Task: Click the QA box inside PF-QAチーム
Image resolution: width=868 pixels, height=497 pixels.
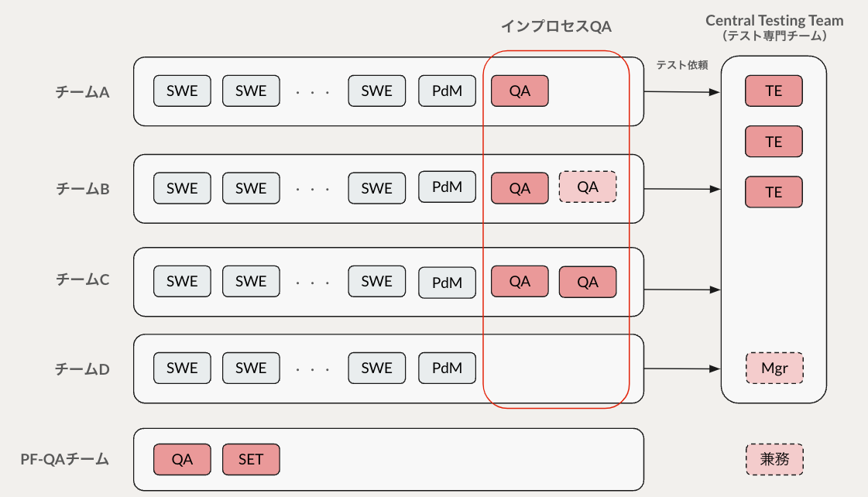Action: 182,459
